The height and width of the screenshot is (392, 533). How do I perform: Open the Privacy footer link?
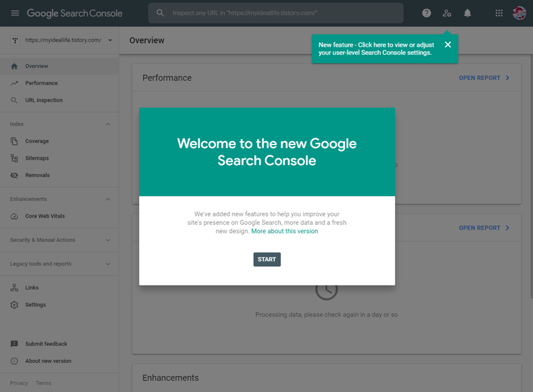19,383
